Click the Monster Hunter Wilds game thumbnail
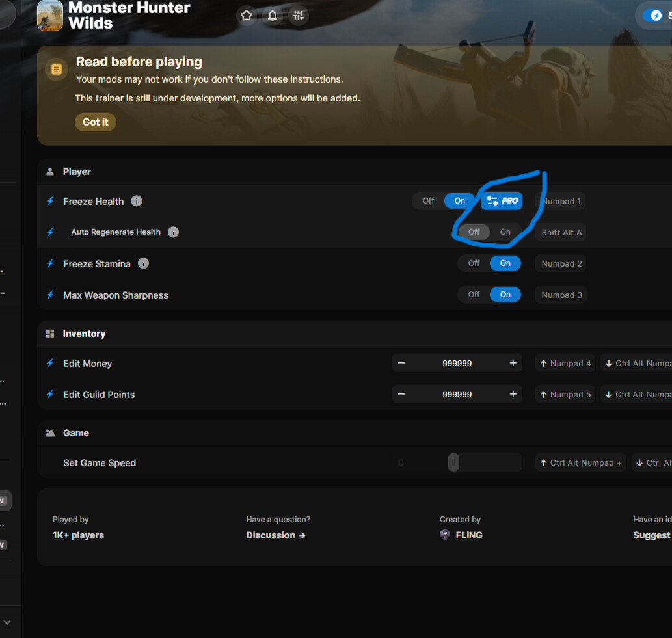Viewport: 672px width, 638px height. coord(49,16)
